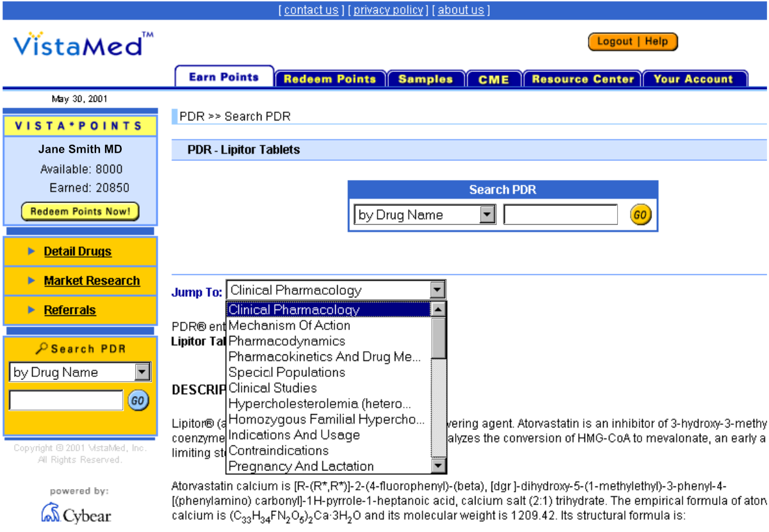Click the Cybear logo
The height and width of the screenshot is (532, 769).
[x=76, y=514]
